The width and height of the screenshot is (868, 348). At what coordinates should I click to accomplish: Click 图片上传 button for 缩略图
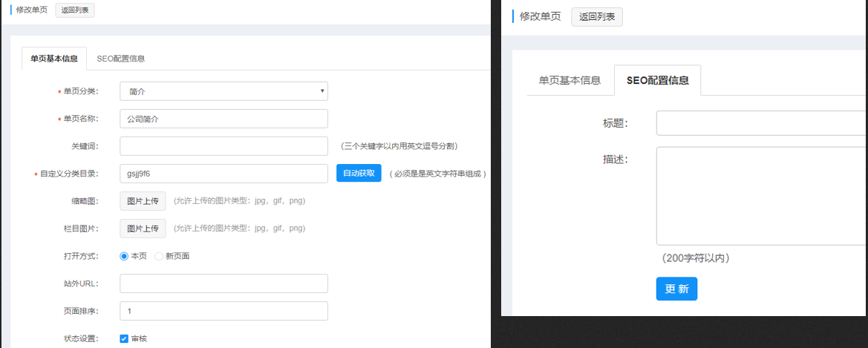tap(143, 201)
